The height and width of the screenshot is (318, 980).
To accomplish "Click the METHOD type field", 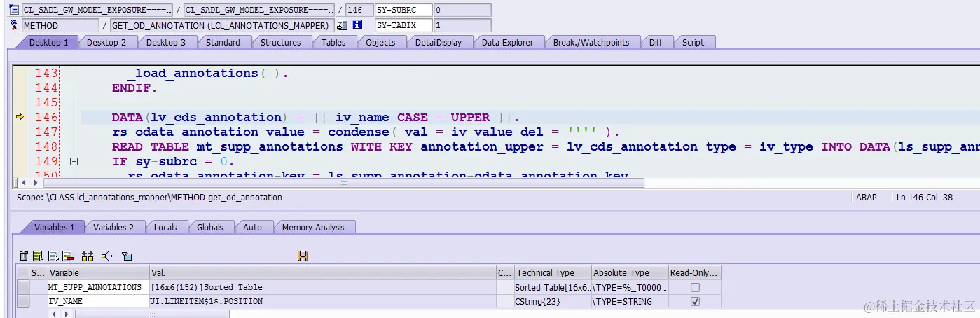I will click(60, 25).
